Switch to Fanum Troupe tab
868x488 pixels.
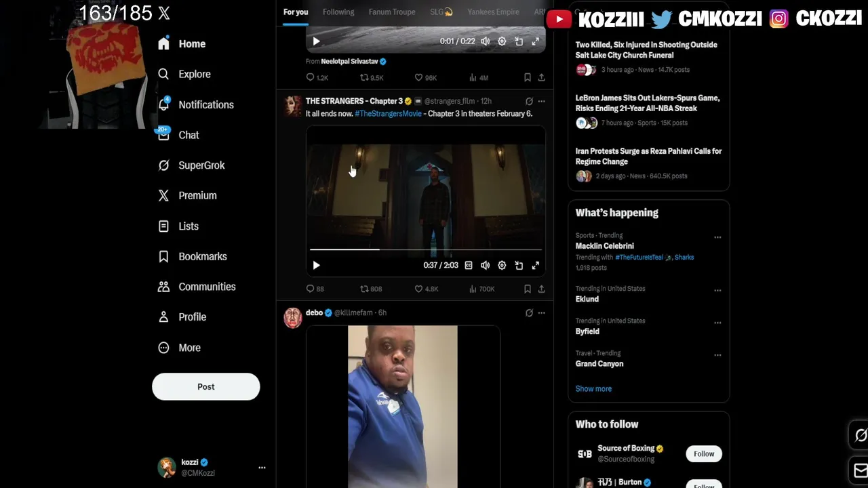tap(392, 12)
